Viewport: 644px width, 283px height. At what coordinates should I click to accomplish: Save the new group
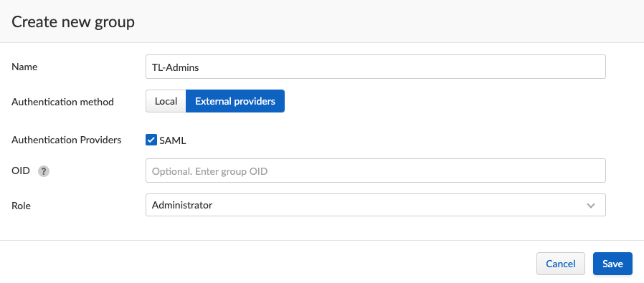(x=612, y=264)
